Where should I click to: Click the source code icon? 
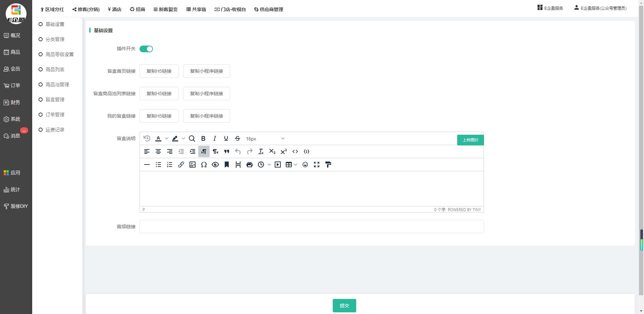295,151
